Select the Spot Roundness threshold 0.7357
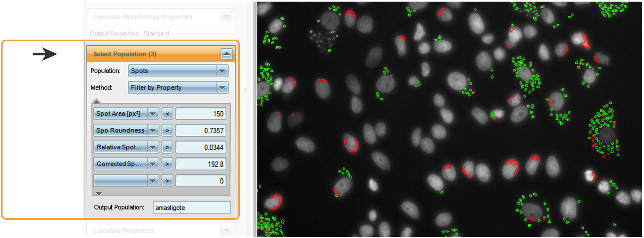644x238 pixels. coord(201,130)
